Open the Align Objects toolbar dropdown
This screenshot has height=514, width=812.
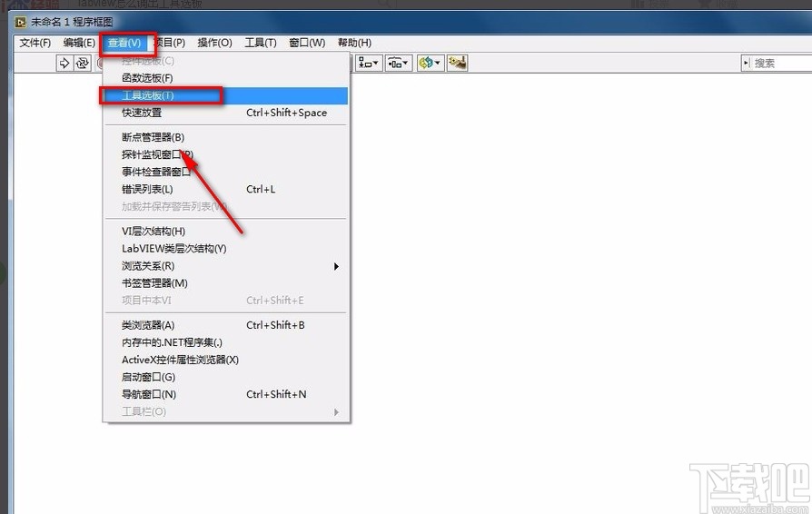click(x=369, y=64)
